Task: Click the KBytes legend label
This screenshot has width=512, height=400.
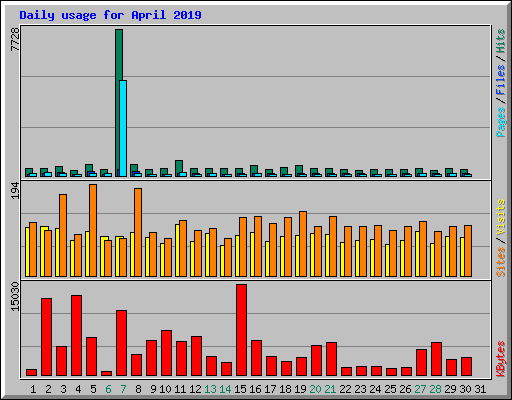Action: pyautogui.click(x=500, y=359)
